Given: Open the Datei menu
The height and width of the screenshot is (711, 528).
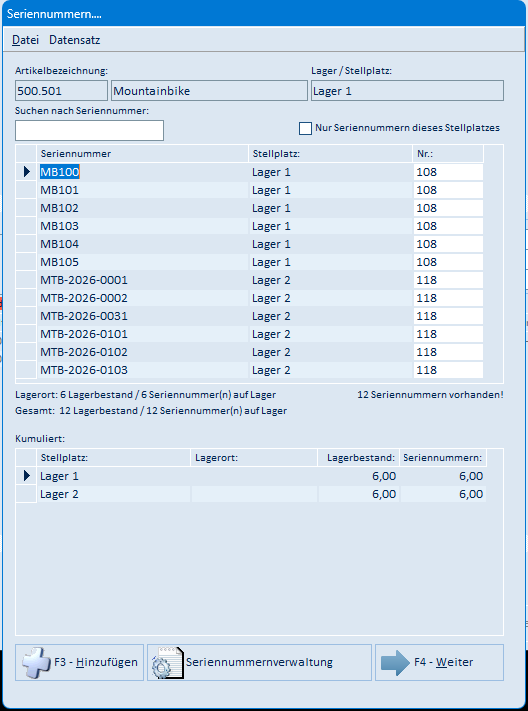Looking at the screenshot, I should (x=25, y=40).
